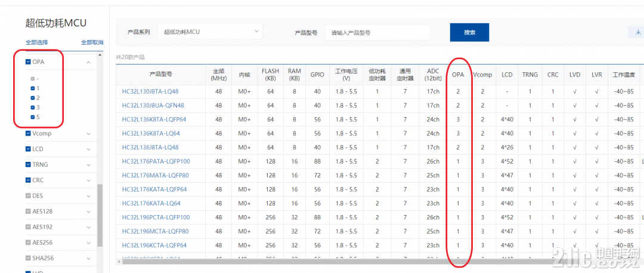The width and height of the screenshot is (644, 273).
Task: Enable the SHA256 filter checkbox
Action: pyautogui.click(x=28, y=259)
